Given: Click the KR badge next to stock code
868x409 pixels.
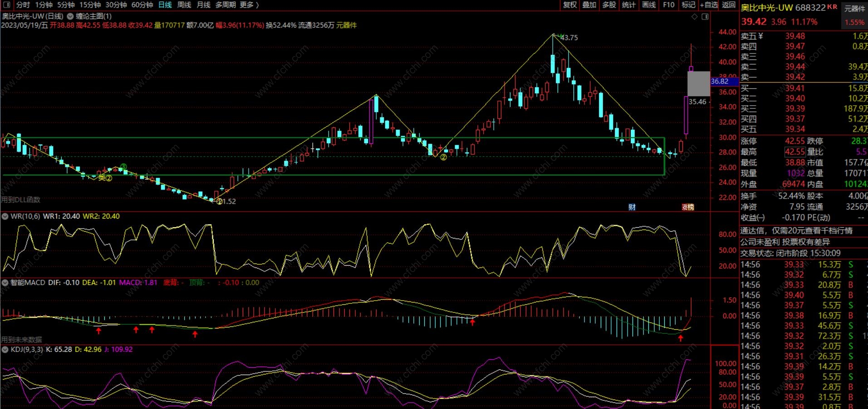Looking at the screenshot, I should (x=832, y=7).
